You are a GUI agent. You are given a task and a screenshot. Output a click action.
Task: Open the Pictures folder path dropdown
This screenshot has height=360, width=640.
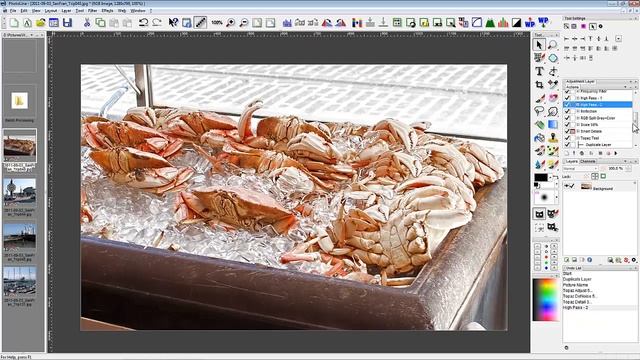point(32,35)
